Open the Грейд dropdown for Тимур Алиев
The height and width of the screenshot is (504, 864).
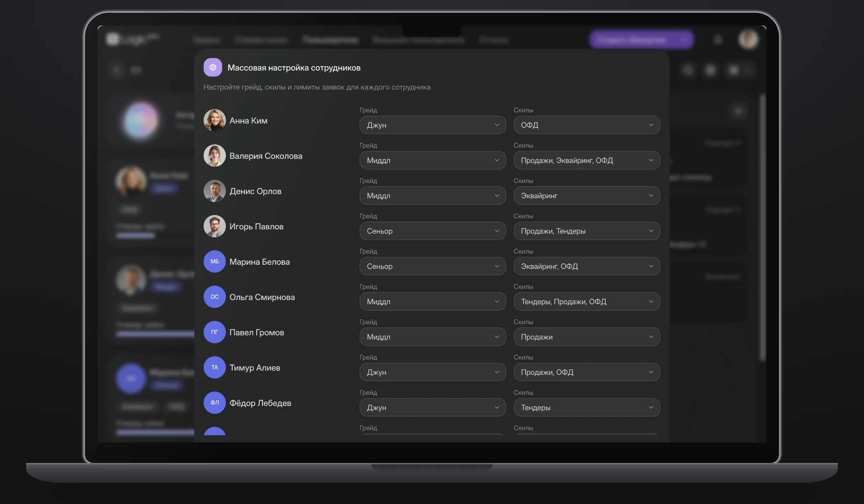433,372
